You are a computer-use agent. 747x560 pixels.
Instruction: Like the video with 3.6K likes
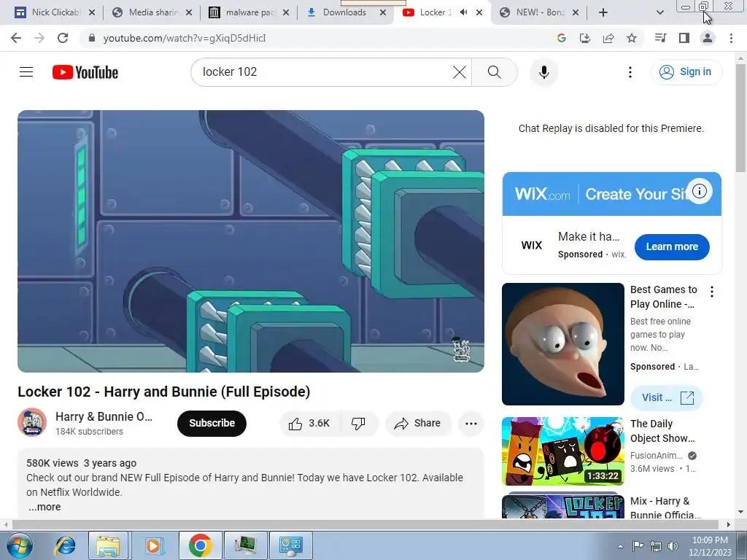310,424
